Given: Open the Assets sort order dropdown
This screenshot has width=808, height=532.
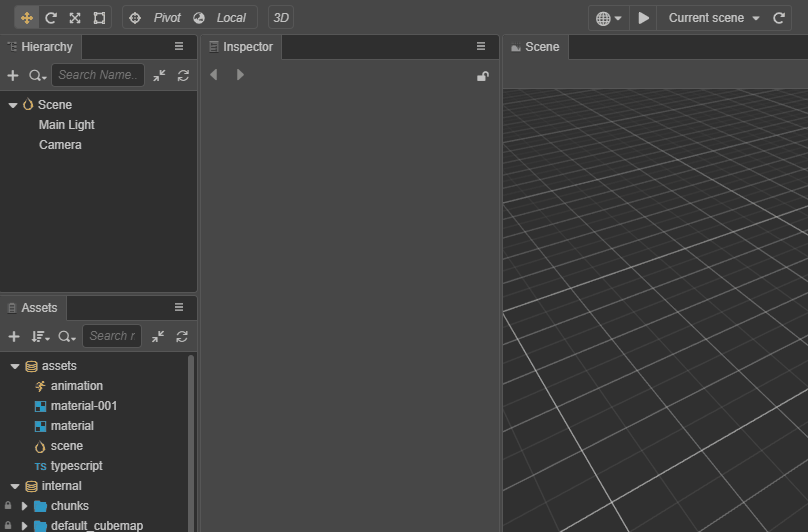Looking at the screenshot, I should click(40, 337).
